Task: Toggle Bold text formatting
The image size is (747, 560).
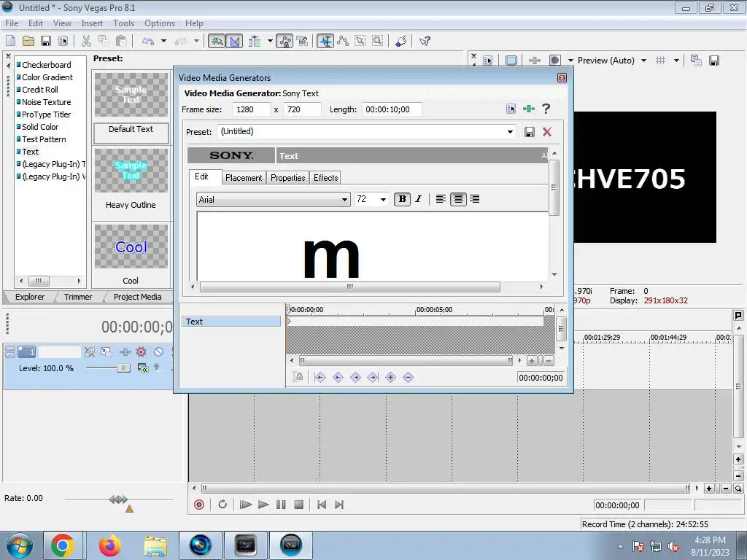Action: click(x=402, y=199)
